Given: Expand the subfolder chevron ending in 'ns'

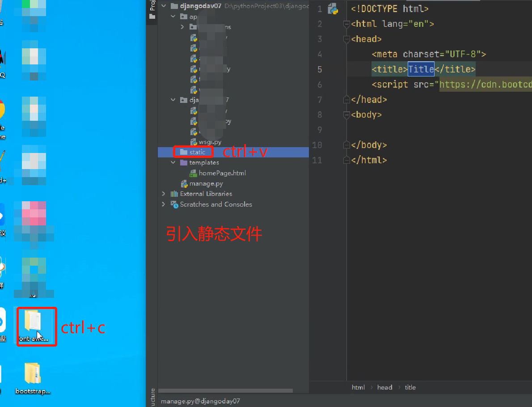Looking at the screenshot, I should click(x=182, y=26).
